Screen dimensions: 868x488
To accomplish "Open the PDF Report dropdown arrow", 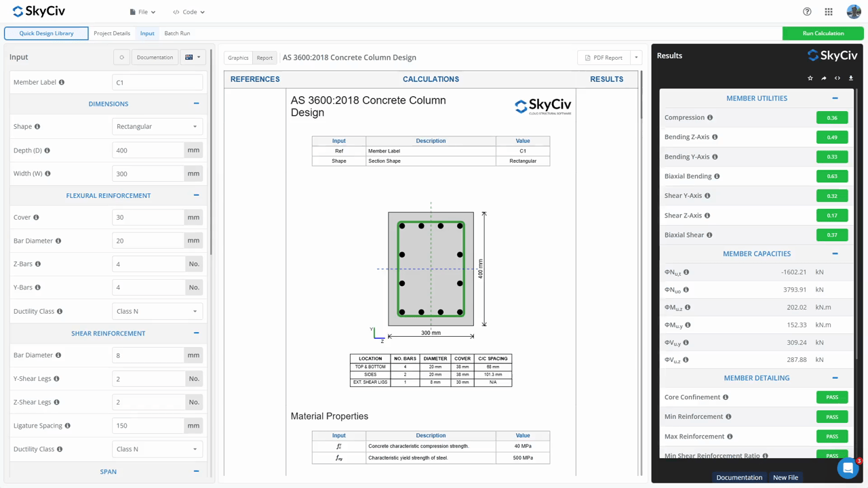I will click(636, 58).
